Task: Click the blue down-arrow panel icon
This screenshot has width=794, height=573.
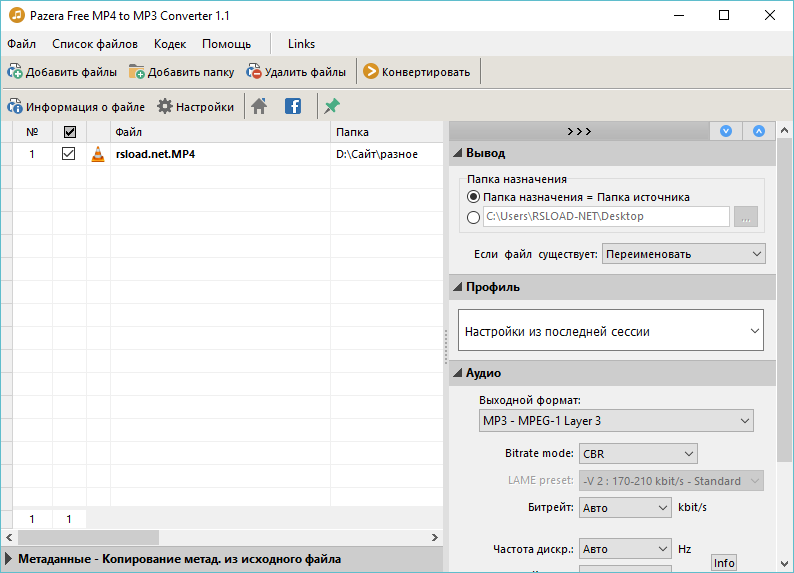Action: click(x=726, y=131)
